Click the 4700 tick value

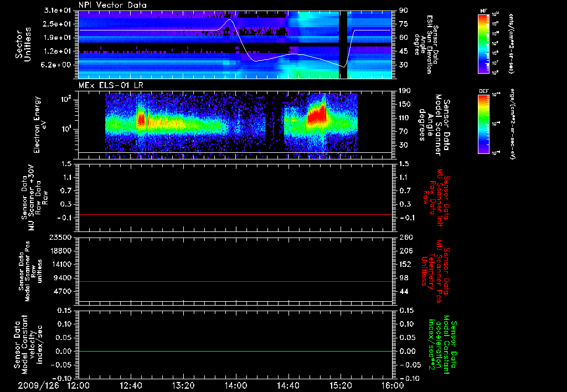click(x=62, y=291)
